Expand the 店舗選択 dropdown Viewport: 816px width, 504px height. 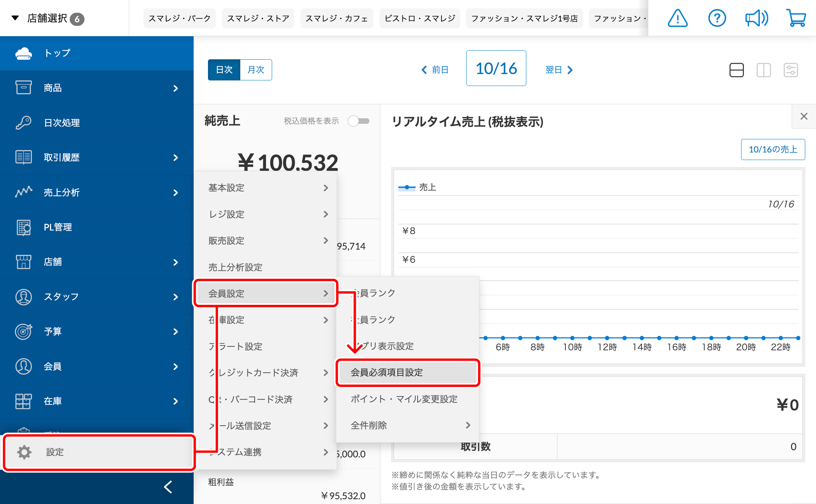pyautogui.click(x=48, y=18)
